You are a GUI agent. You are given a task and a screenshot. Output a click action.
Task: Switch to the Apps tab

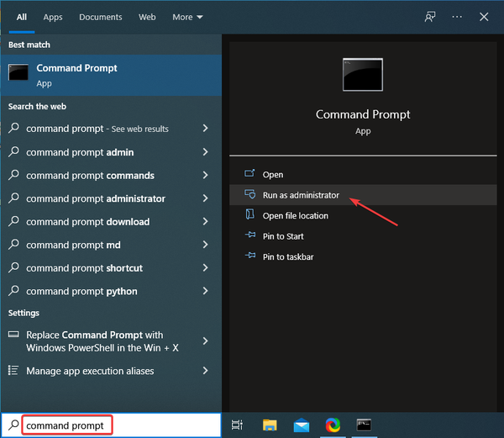tap(53, 17)
